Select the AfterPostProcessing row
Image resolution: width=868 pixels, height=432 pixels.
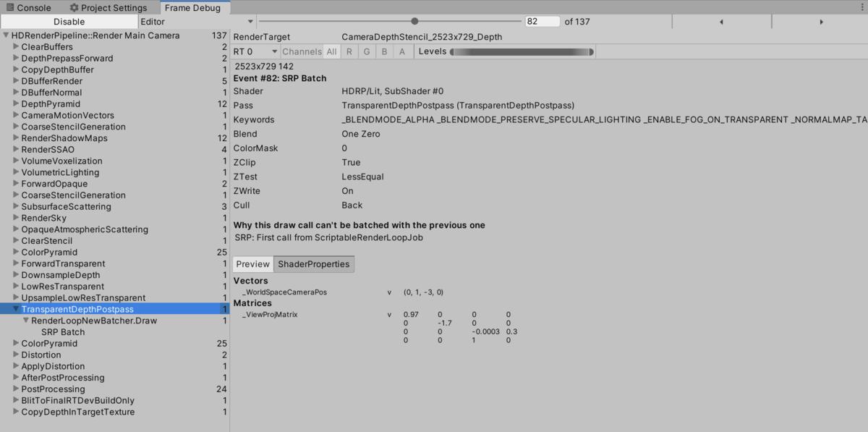coord(115,378)
